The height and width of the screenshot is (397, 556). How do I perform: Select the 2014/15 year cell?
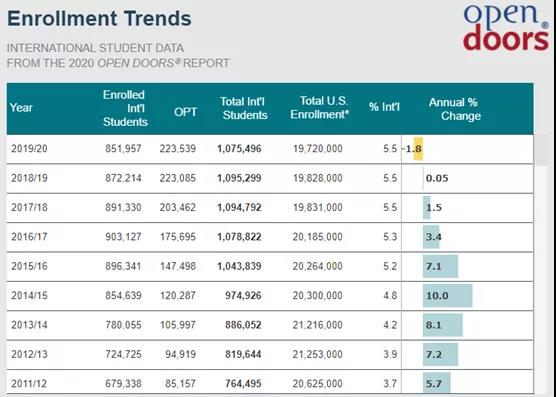(x=29, y=296)
